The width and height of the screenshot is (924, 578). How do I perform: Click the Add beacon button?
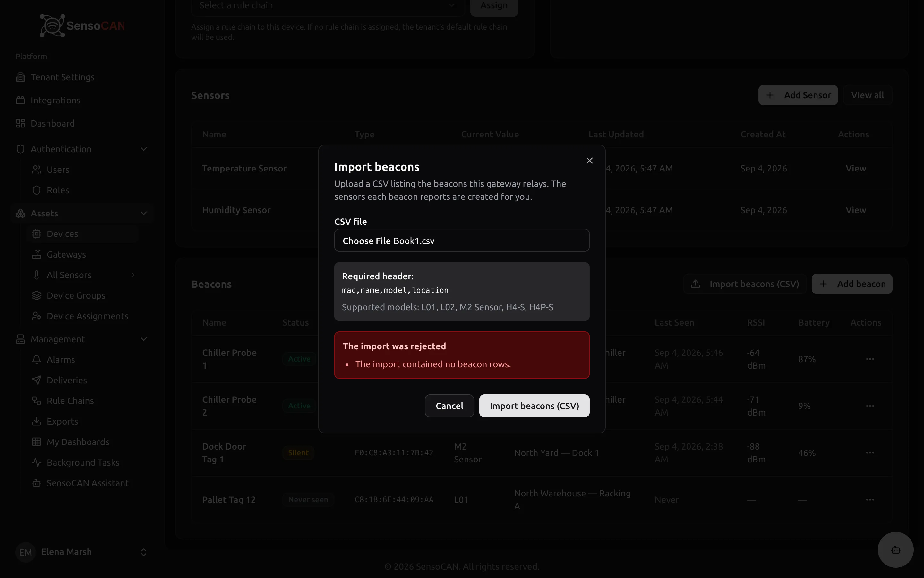852,284
